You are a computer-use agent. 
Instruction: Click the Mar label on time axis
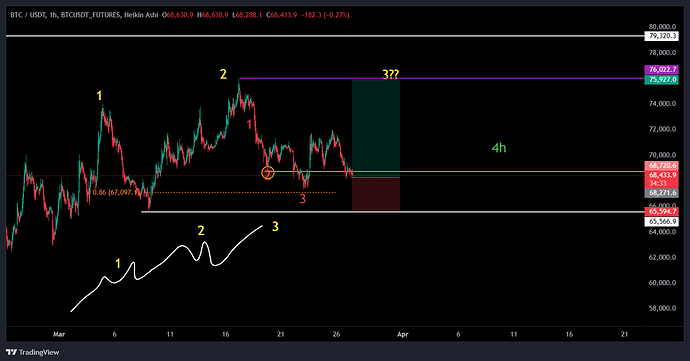59,334
